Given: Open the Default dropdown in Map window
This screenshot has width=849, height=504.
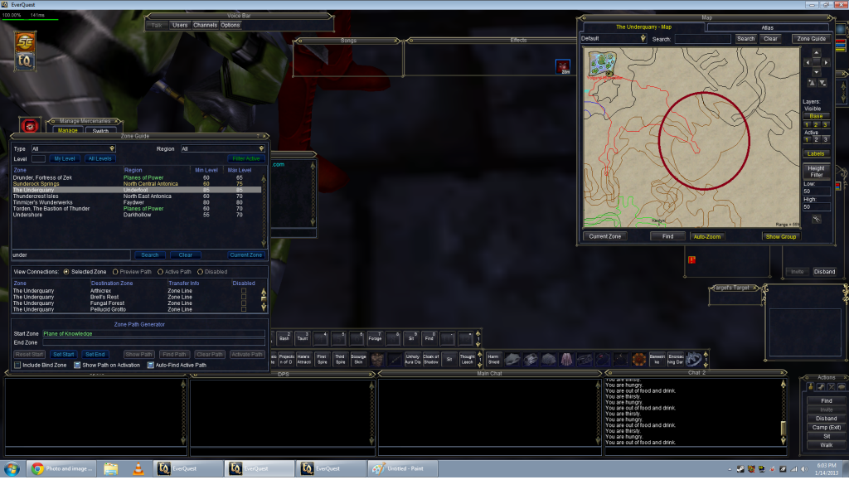Looking at the screenshot, I should click(x=614, y=39).
